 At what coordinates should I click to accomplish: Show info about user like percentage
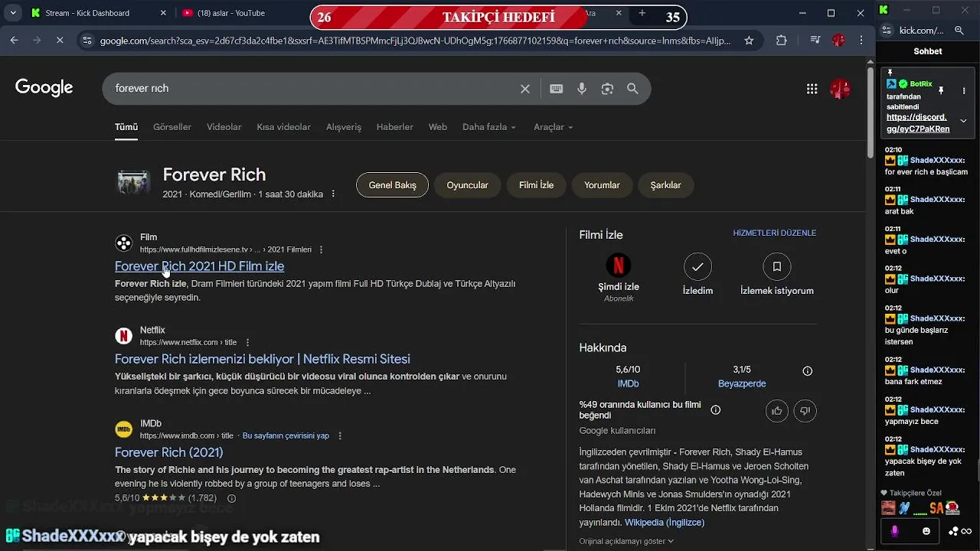(x=715, y=410)
